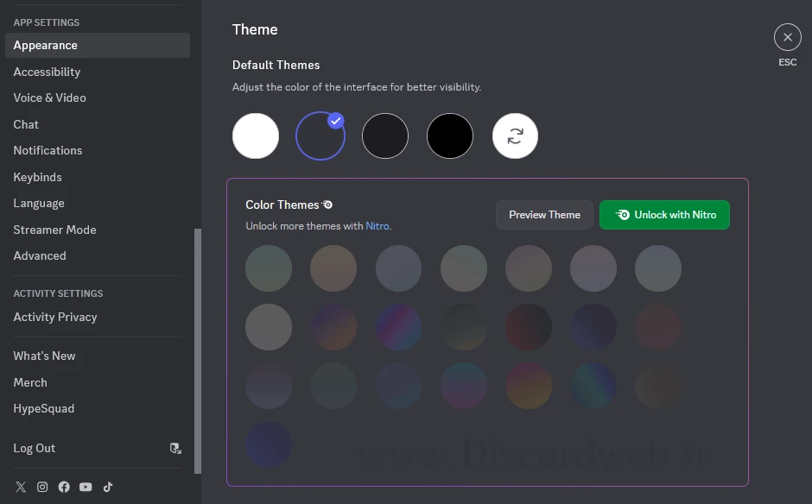Image resolution: width=812 pixels, height=504 pixels.
Task: Open the X (Twitter) social link icon
Action: (x=21, y=487)
